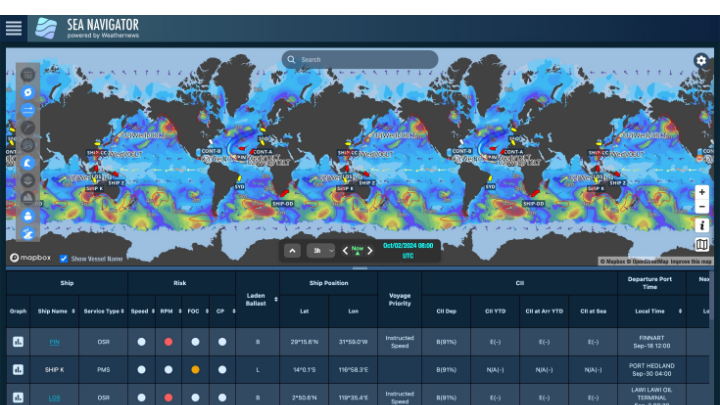Sort table by Service Type
This screenshot has width=720, height=405.
point(123,311)
